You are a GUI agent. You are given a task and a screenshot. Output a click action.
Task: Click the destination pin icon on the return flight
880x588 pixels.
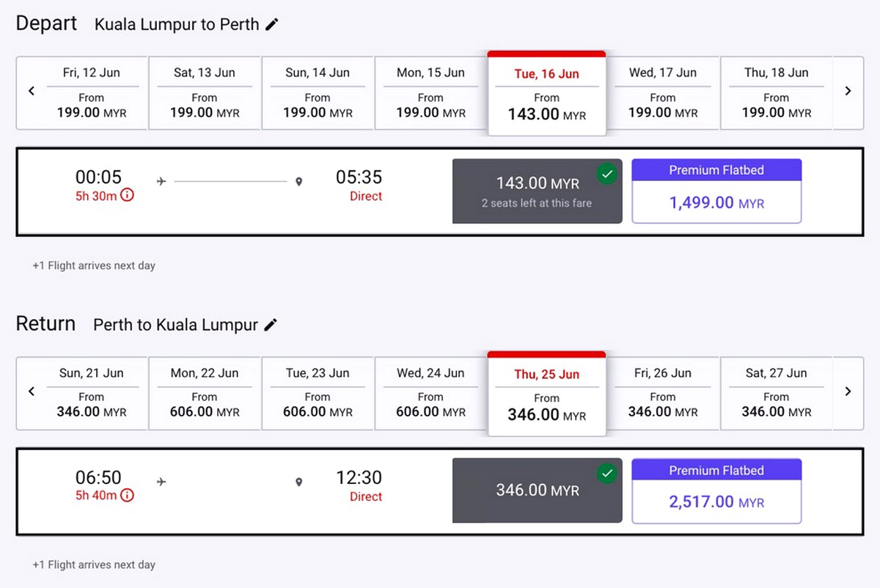coord(298,482)
